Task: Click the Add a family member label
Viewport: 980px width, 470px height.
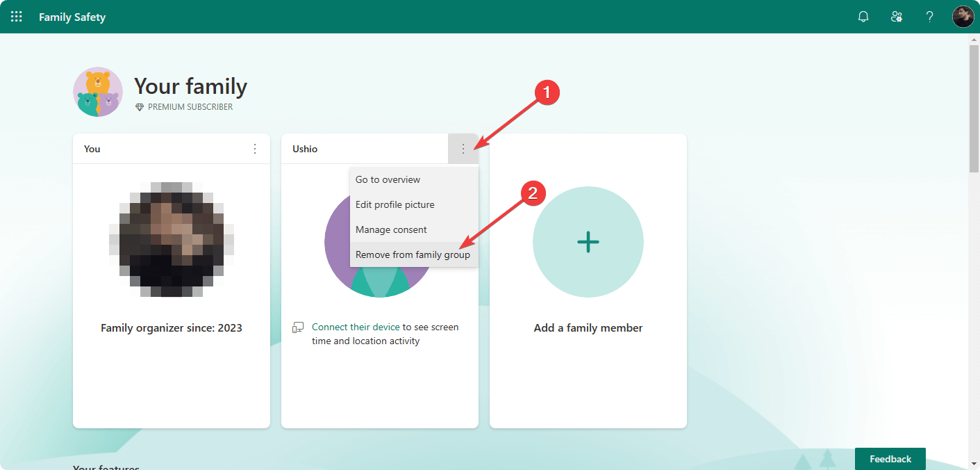Action: point(588,328)
